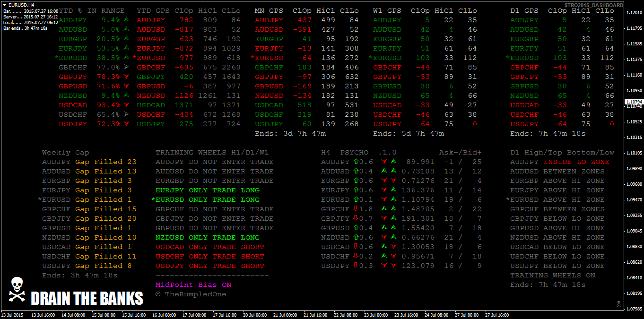The height and width of the screenshot is (319, 644).
Task: Click the H4 PSYCHO green up arrow before GBPUSD 0.4
Action: click(x=356, y=228)
